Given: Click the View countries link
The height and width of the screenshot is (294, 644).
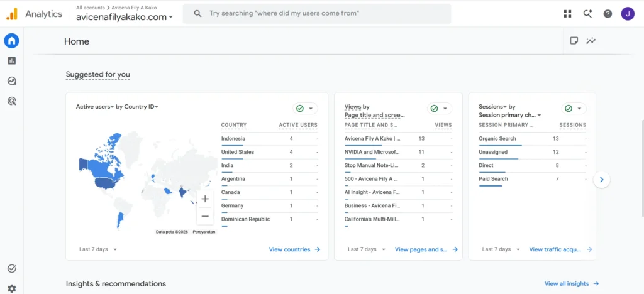Looking at the screenshot, I should click(294, 249).
